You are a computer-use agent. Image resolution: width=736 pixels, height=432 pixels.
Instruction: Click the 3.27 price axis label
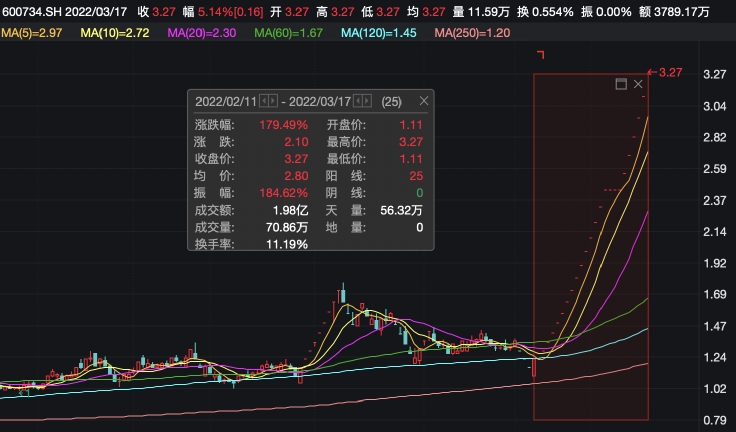point(714,74)
